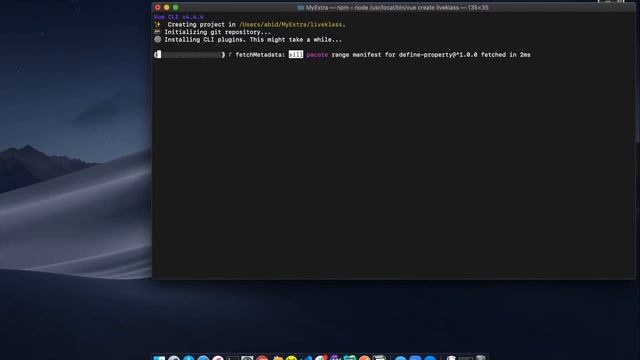This screenshot has width=640, height=360.
Task: Click the folder proxy icon beside MyExtra title
Action: click(x=301, y=8)
